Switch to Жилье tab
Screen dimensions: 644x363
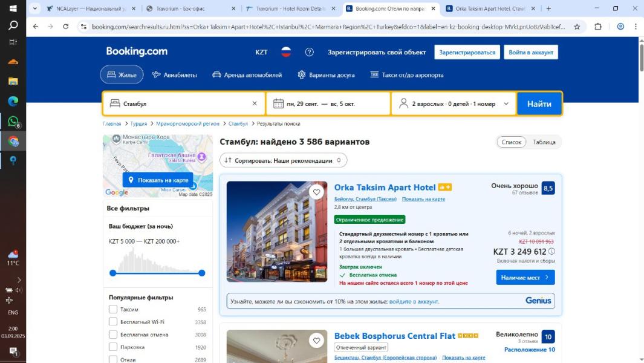click(122, 75)
